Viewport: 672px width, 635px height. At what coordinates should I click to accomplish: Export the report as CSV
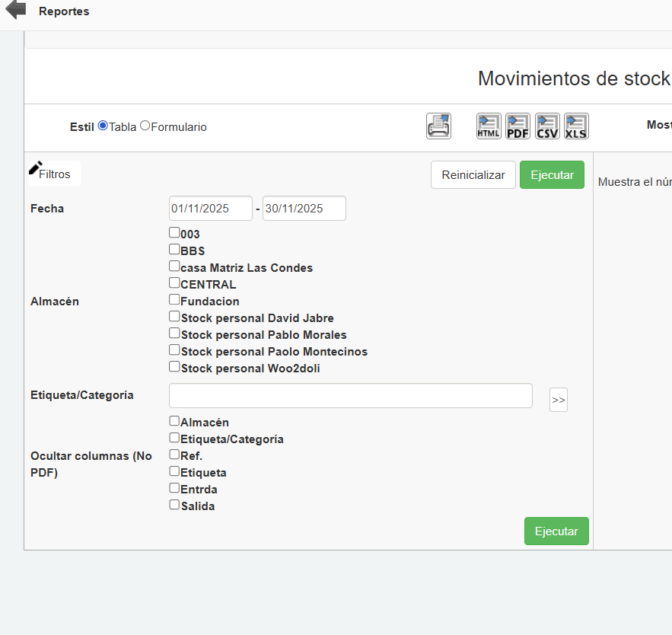coord(546,126)
